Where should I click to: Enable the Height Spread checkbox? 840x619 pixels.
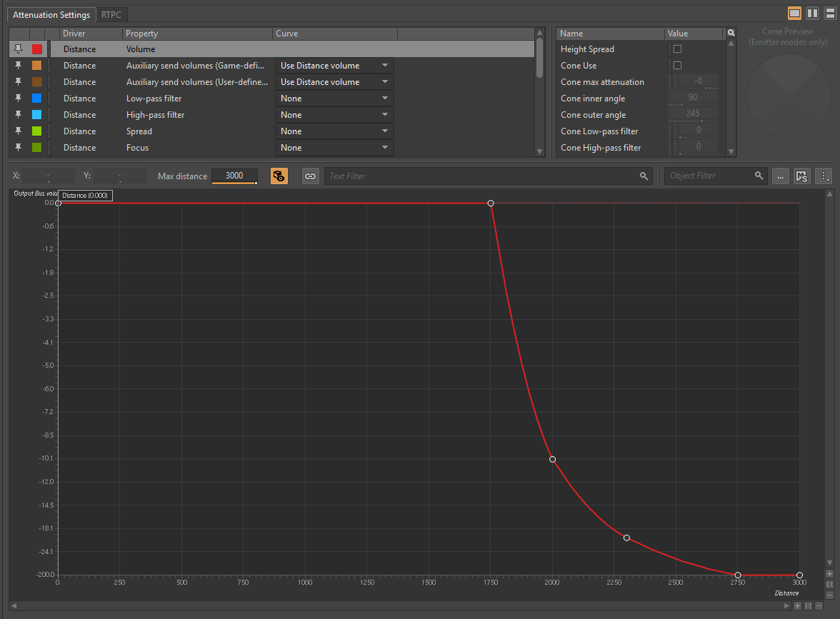[x=677, y=49]
